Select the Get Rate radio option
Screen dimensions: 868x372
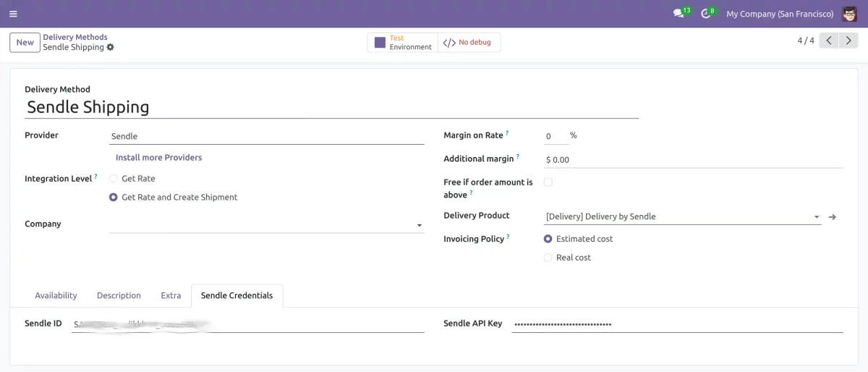pos(114,178)
